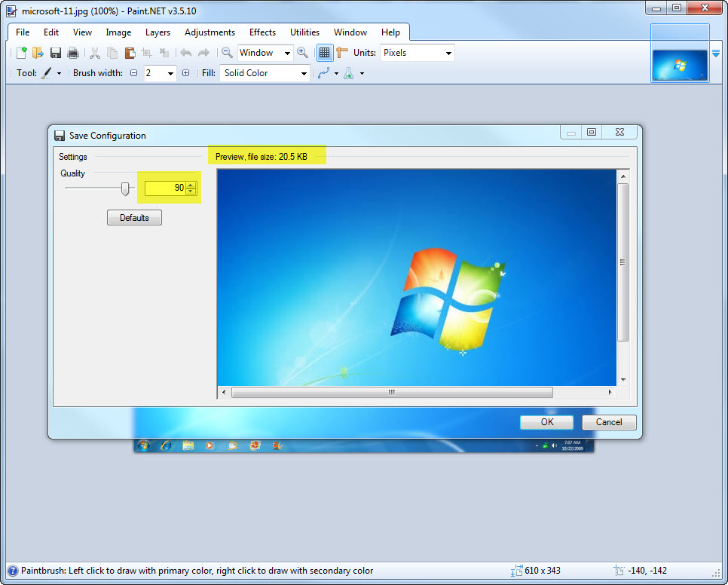Image resolution: width=728 pixels, height=585 pixels.
Task: Open the Window menu
Action: pyautogui.click(x=350, y=32)
